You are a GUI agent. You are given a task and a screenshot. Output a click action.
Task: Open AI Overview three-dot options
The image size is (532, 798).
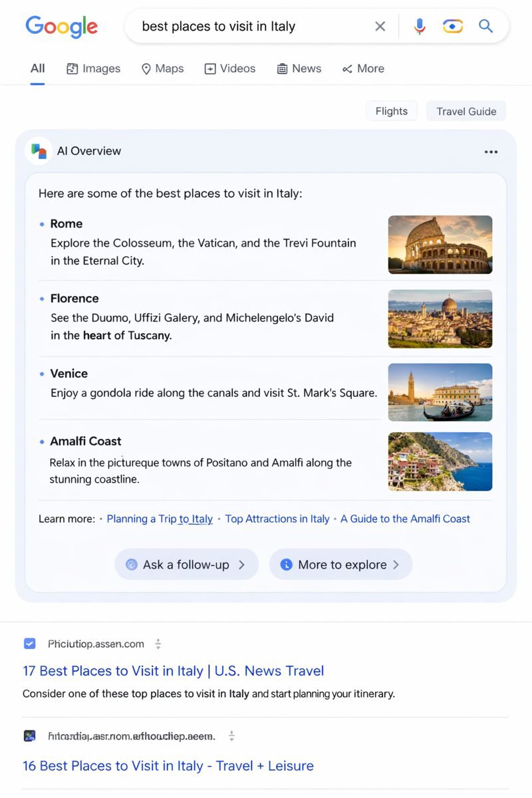coord(491,152)
